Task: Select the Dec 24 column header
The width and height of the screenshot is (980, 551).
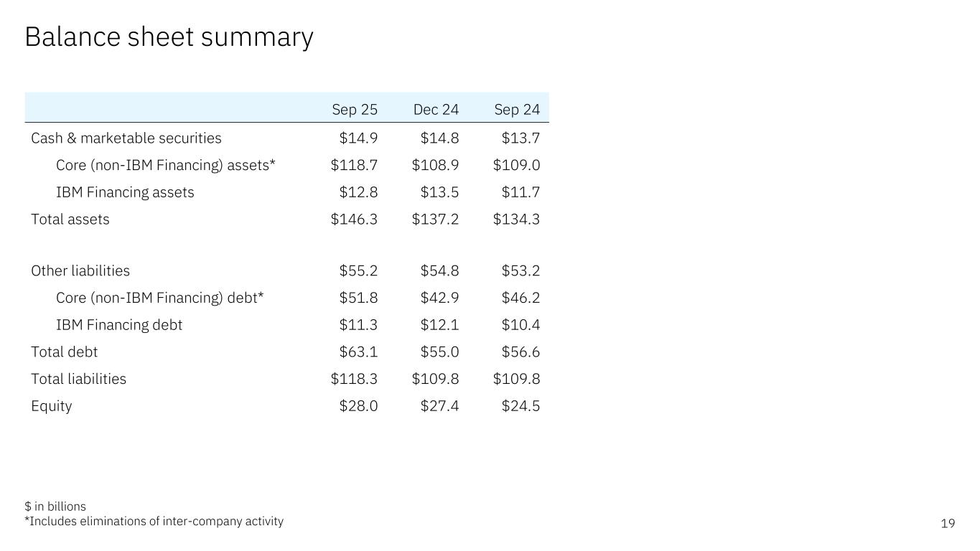Action: (x=436, y=110)
